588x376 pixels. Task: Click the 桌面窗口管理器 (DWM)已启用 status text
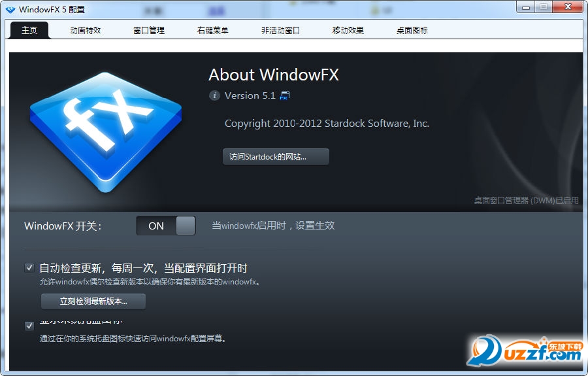527,200
